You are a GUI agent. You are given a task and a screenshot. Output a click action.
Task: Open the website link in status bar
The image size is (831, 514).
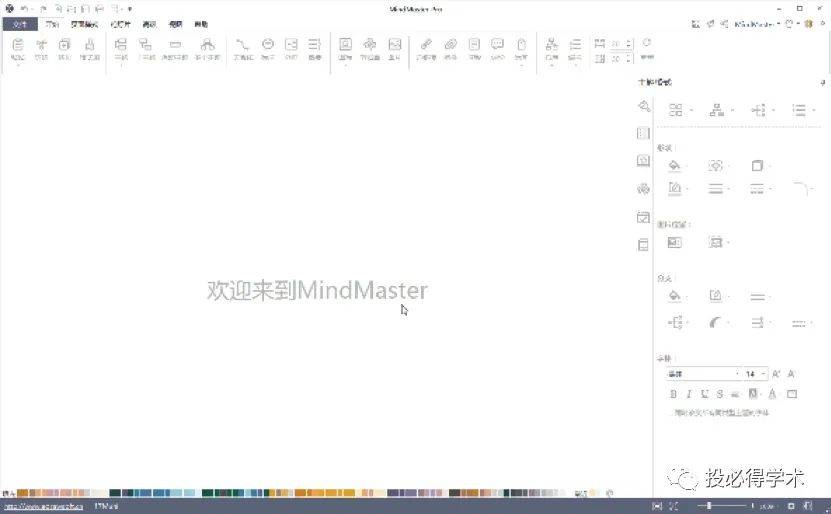tap(43, 507)
